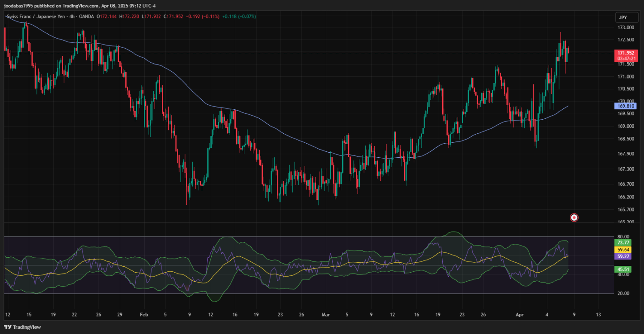The image size is (644, 334).
Task: Click the TradingView wordmark text
Action: click(x=27, y=327)
